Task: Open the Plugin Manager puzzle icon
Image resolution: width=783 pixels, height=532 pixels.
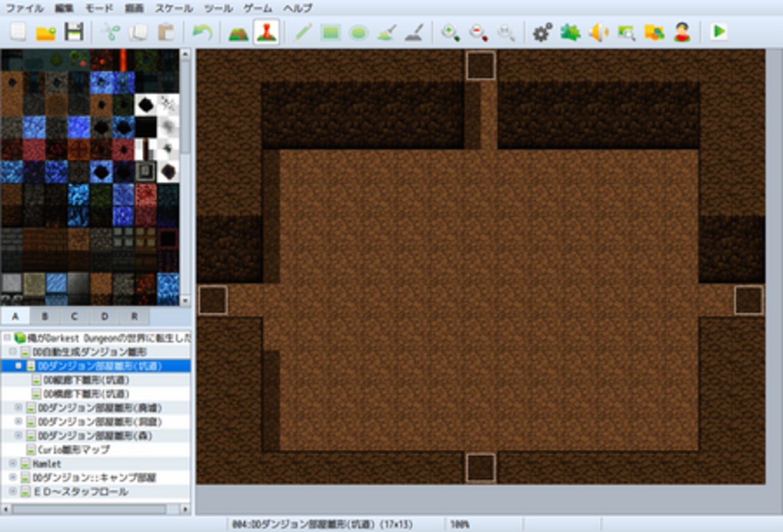Action: pyautogui.click(x=570, y=31)
